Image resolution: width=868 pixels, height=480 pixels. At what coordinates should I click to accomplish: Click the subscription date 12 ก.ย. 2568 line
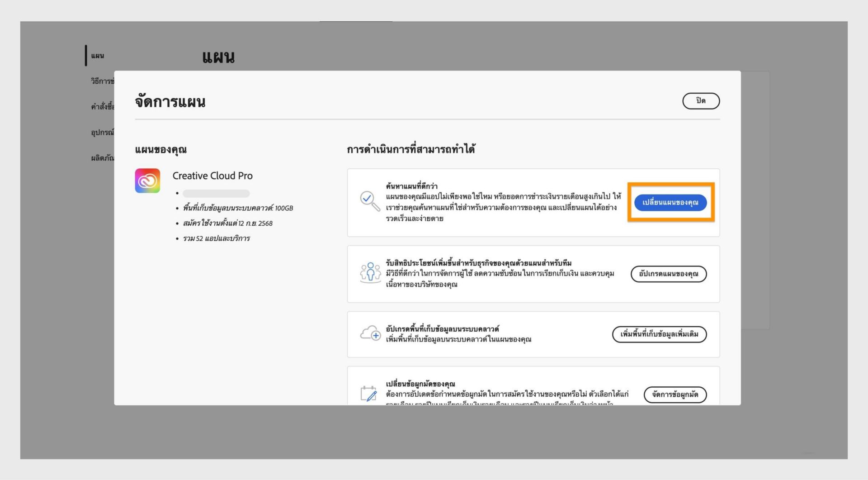pos(228,223)
